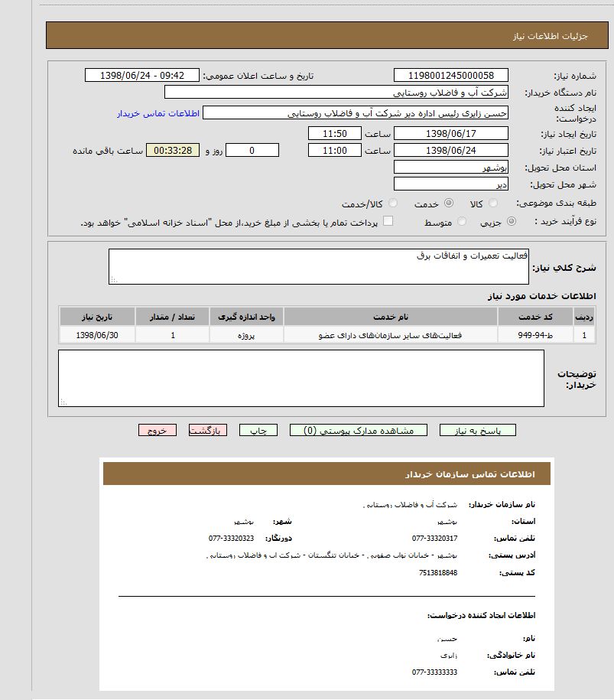Click the 'خروج' exit button
614x700 pixels.
tap(158, 431)
